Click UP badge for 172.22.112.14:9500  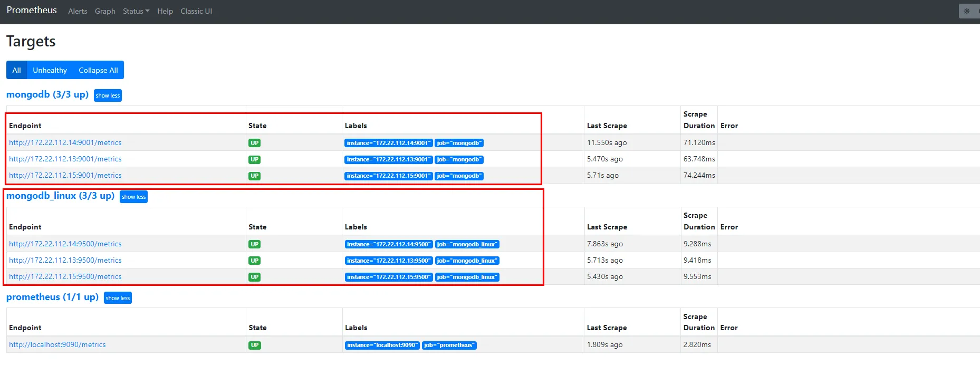tap(255, 244)
